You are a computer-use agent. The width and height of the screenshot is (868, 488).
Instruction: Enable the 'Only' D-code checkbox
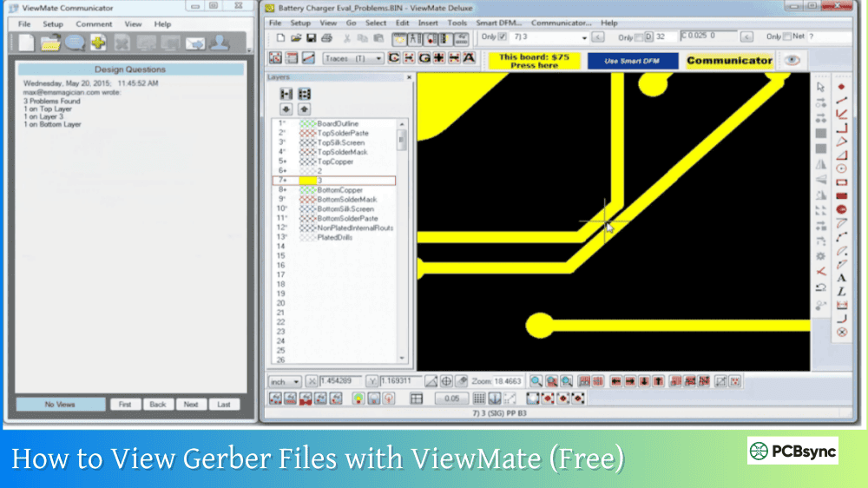click(x=640, y=37)
